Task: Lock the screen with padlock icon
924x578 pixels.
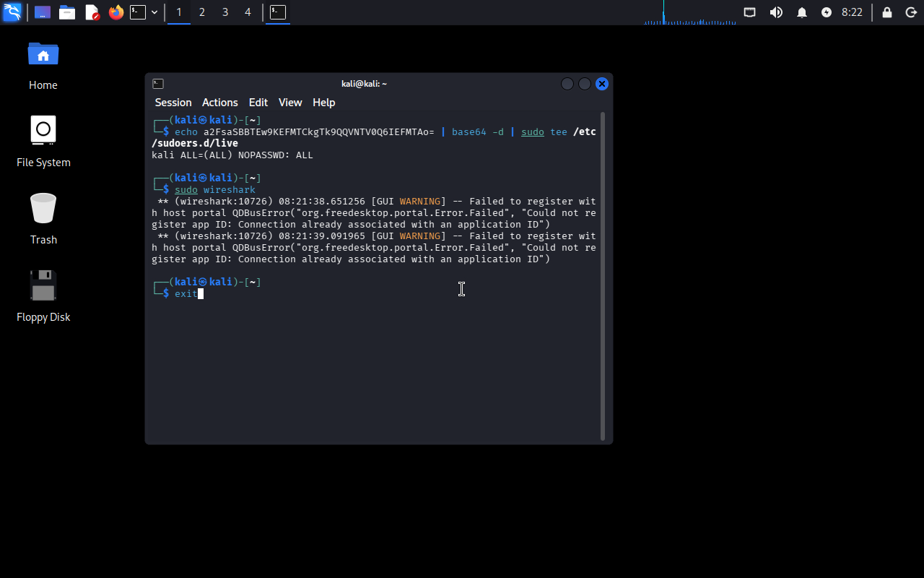Action: tap(886, 12)
